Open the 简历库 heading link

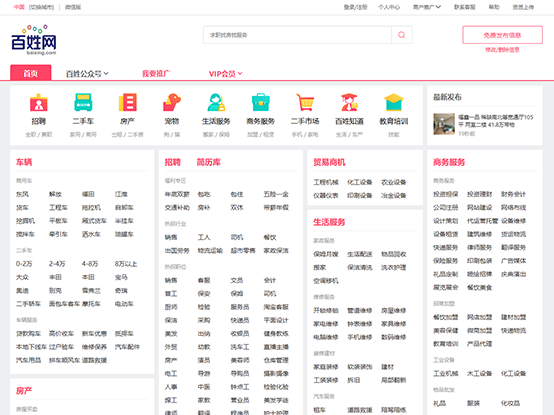[208, 162]
